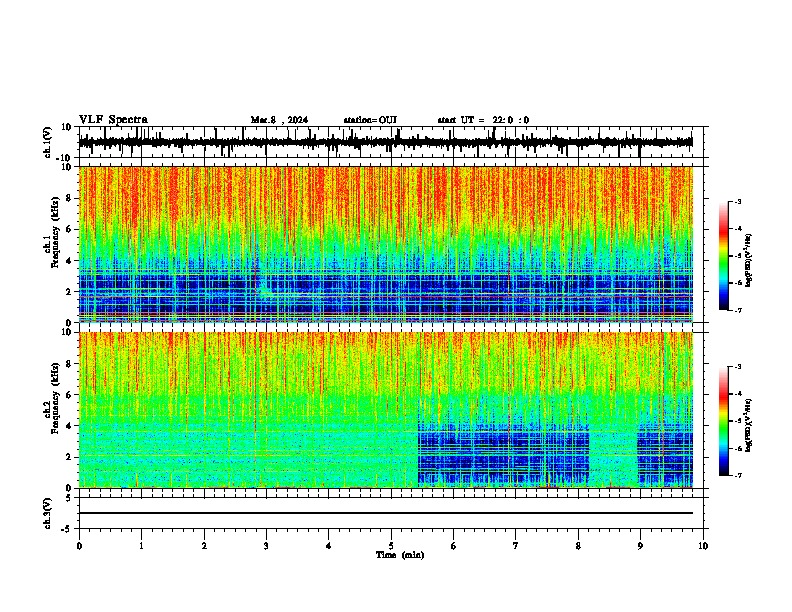Click the flat ch.3 voltage line
The width and height of the screenshot is (792, 612).
pyautogui.click(x=386, y=513)
